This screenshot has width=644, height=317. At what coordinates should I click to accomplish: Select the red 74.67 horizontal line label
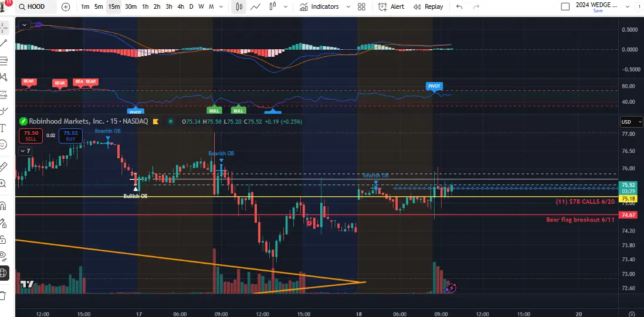(x=629, y=214)
